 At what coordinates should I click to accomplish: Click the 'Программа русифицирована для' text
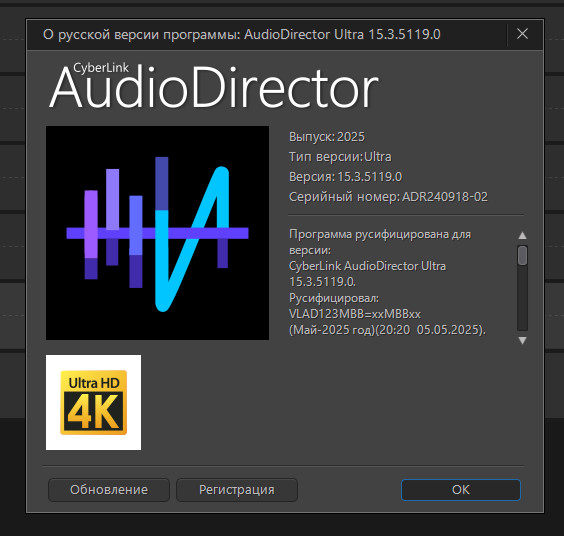click(380, 234)
